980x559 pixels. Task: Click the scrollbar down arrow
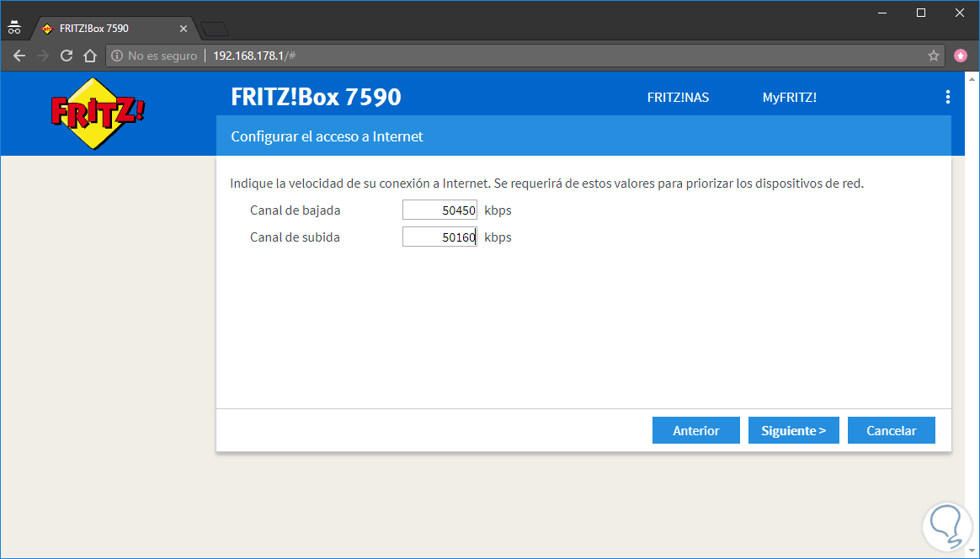pos(972,551)
